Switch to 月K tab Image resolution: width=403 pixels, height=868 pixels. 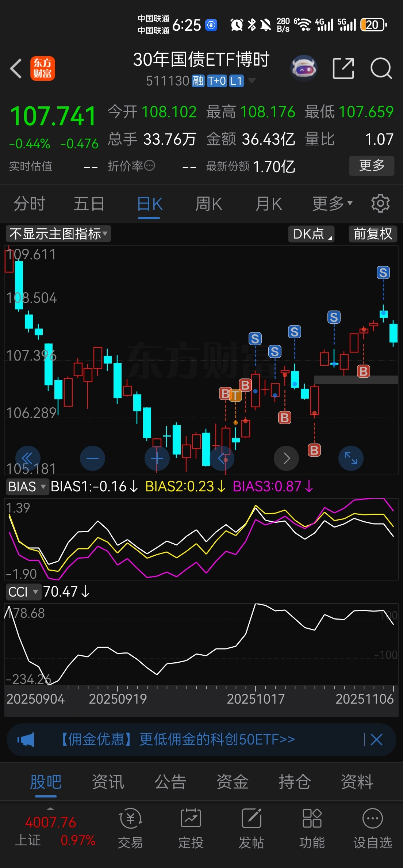click(x=269, y=203)
